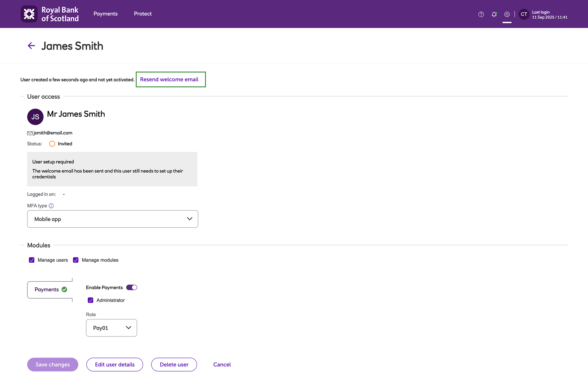588x385 pixels.
Task: Click the green check on Payments tab
Action: pyautogui.click(x=64, y=289)
